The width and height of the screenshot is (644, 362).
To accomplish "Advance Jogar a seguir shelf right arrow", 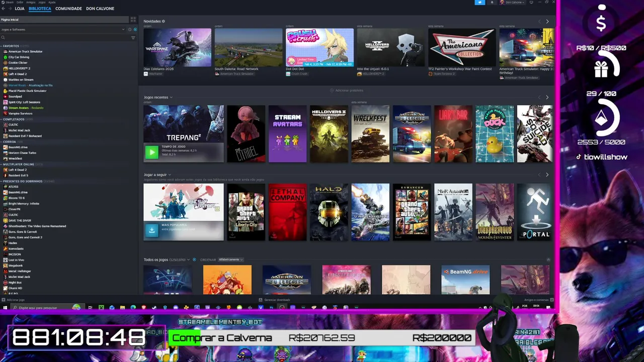I will tap(547, 174).
